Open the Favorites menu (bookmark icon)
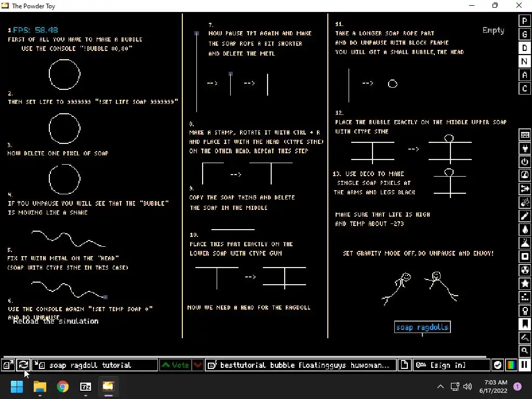Viewport: 532px width, 399px height. click(x=525, y=324)
